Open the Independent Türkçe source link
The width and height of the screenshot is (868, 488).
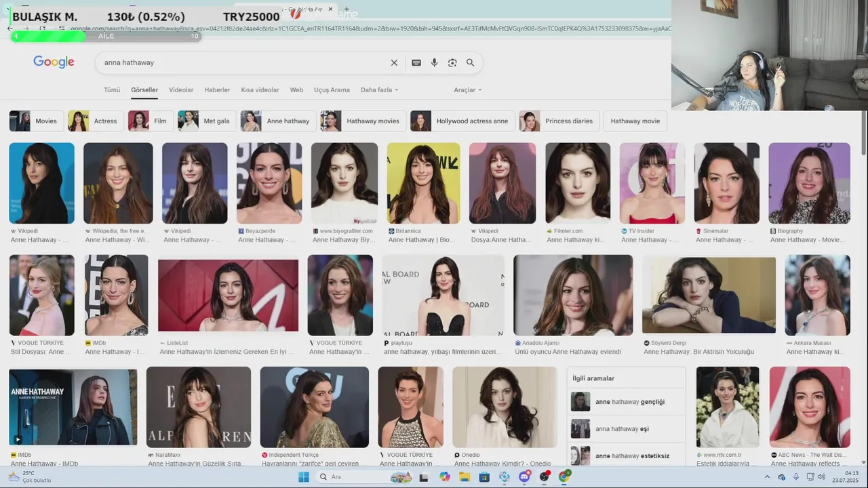pos(294,455)
